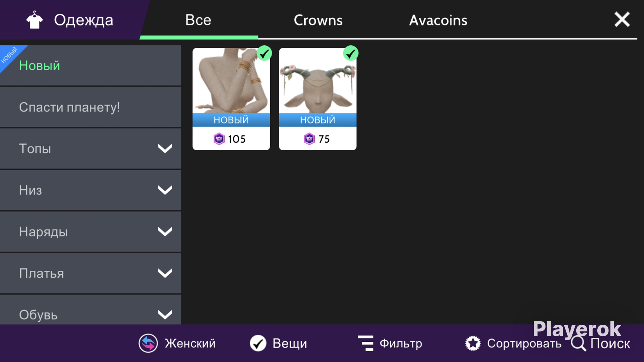Click the crown currency icon beside 75
This screenshot has width=644, height=362.
point(309,139)
